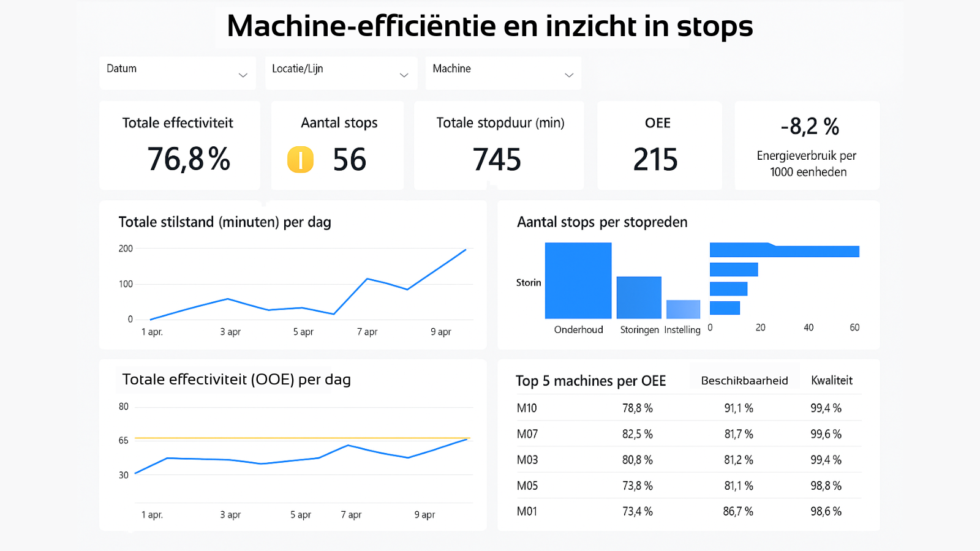The width and height of the screenshot is (980, 551).
Task: Select machine row M03
Action: coord(688,459)
